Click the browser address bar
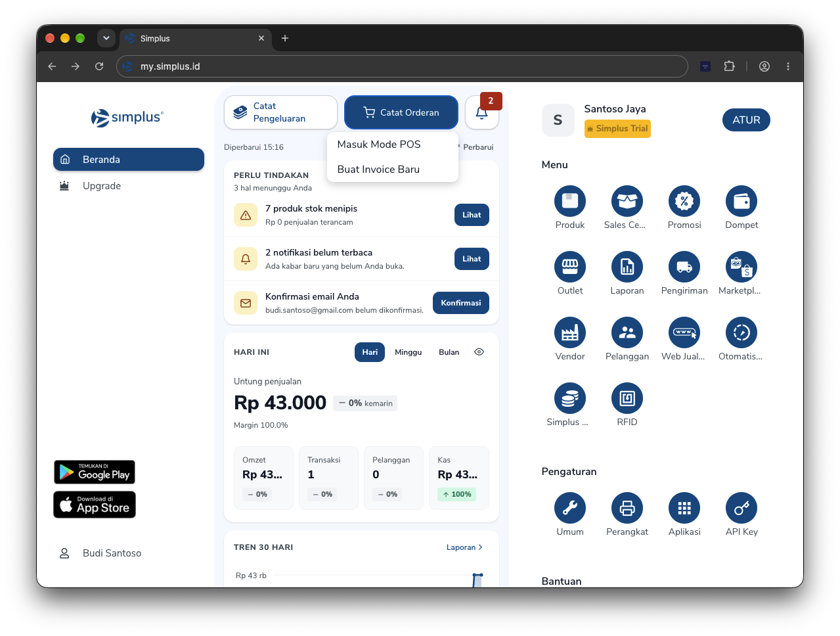This screenshot has width=840, height=636. [402, 66]
